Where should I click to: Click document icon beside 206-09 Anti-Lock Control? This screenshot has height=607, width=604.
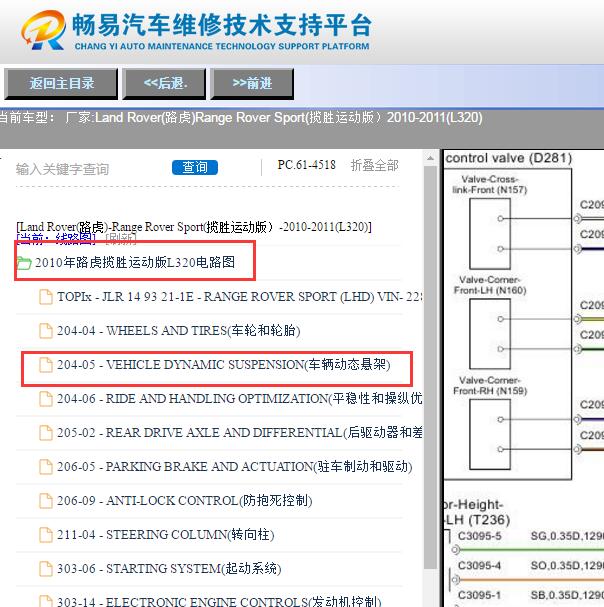[46, 501]
